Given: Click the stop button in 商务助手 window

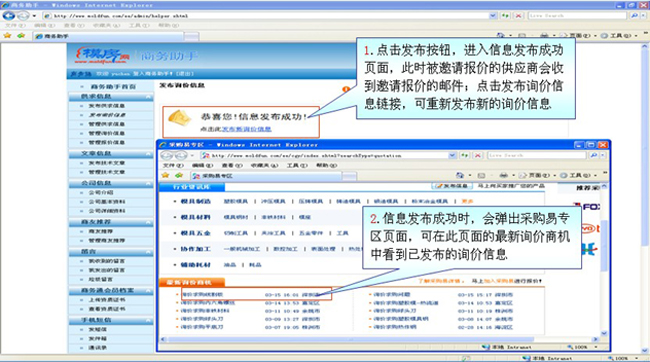Looking at the screenshot, I should [518, 16].
